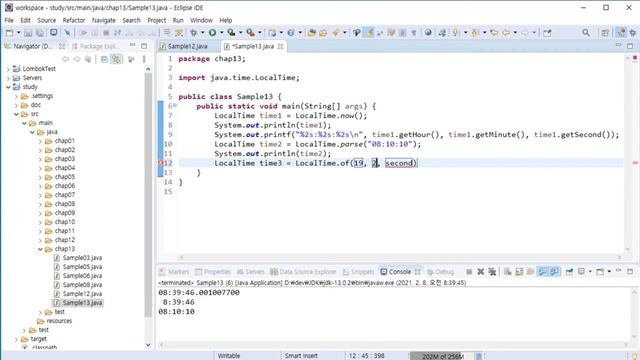Click the fold marker on line 6
The width and height of the screenshot is (640, 360).
[x=175, y=106]
